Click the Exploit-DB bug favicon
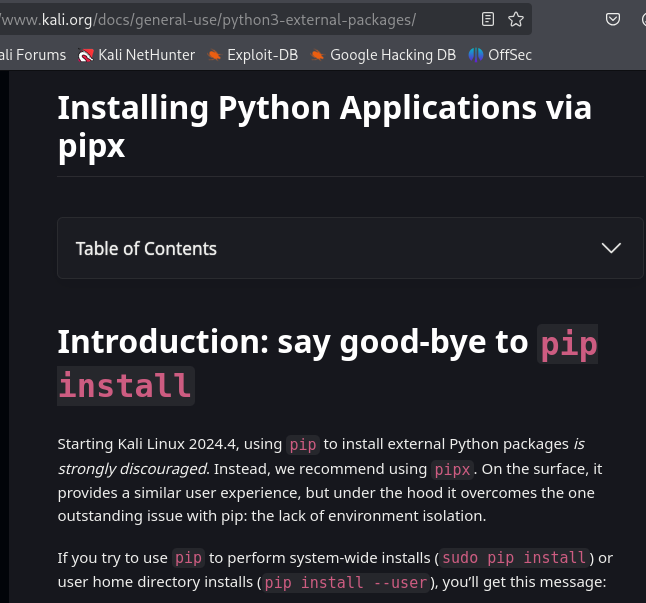This screenshot has width=646, height=603. 214,55
